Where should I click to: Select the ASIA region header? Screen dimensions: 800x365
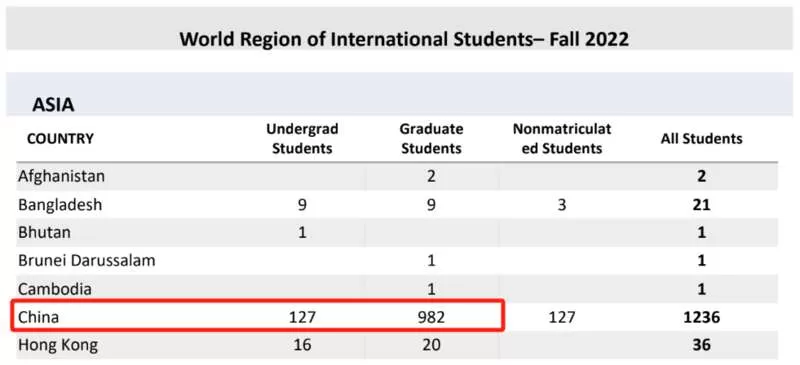coord(54,105)
